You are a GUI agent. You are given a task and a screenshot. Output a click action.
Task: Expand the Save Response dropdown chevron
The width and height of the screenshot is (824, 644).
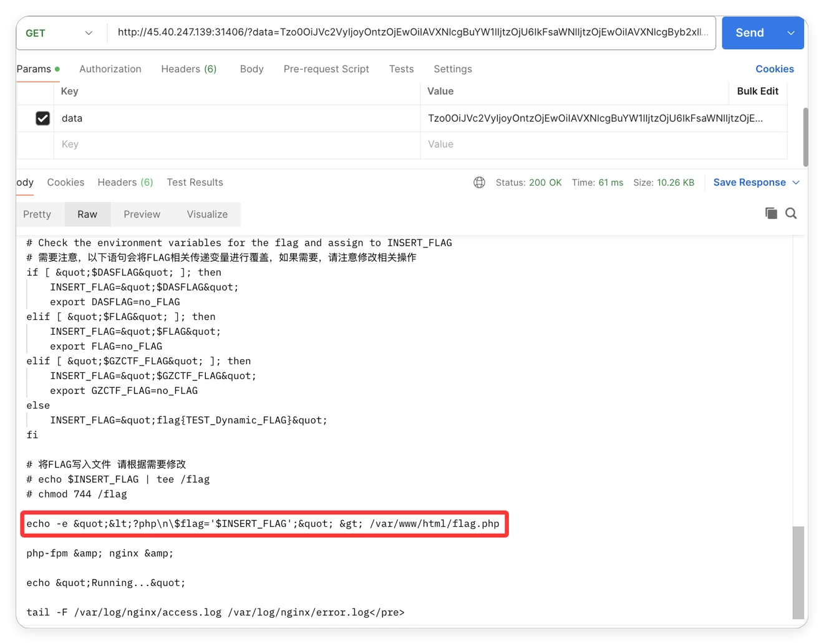796,183
